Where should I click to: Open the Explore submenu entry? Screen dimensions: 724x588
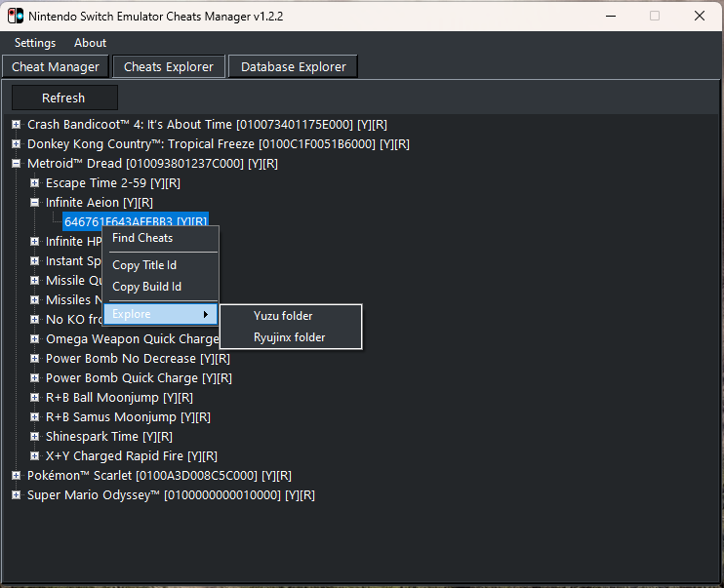160,314
